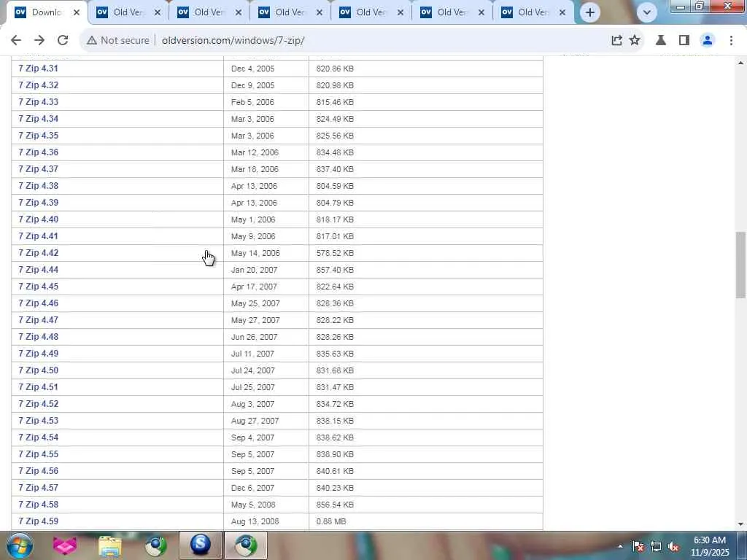Open the 7 Zip 4.42 link
747x560 pixels.
[38, 253]
